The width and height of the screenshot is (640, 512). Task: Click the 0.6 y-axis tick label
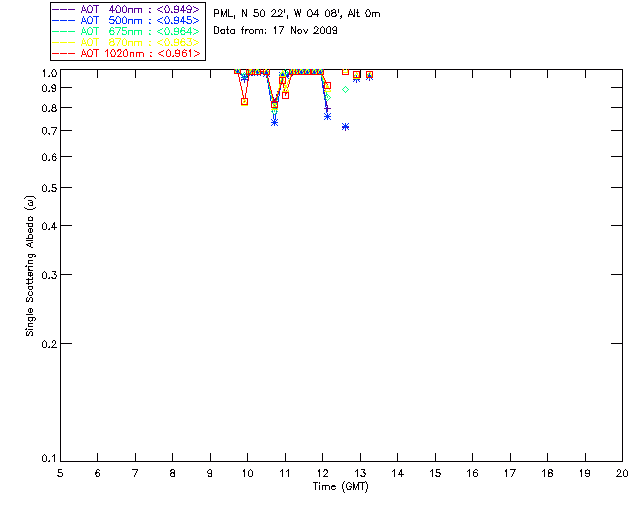coord(49,157)
